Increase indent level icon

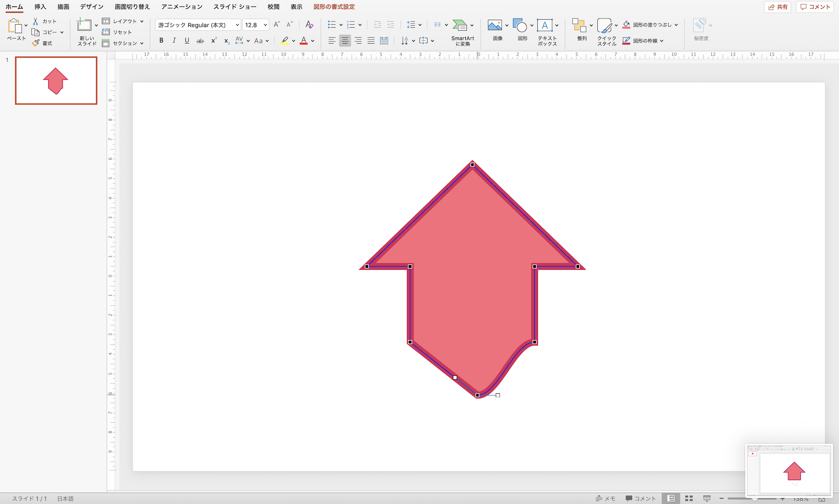(x=391, y=25)
